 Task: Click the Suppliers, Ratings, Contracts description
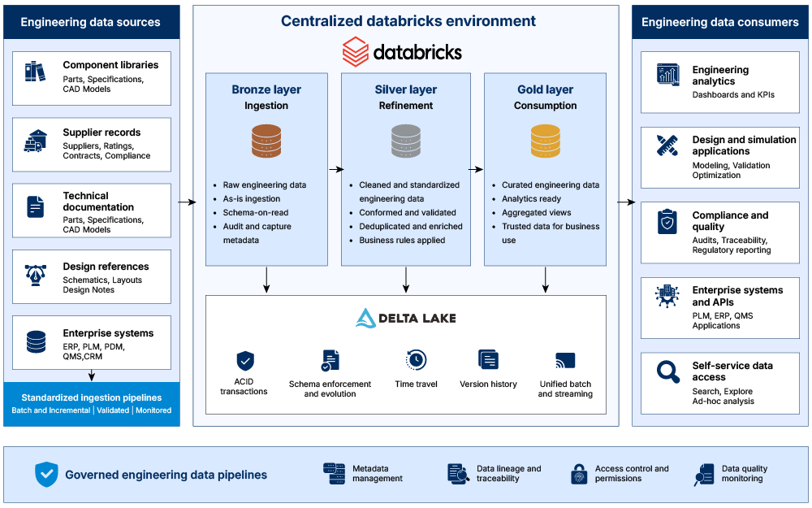coord(106,151)
